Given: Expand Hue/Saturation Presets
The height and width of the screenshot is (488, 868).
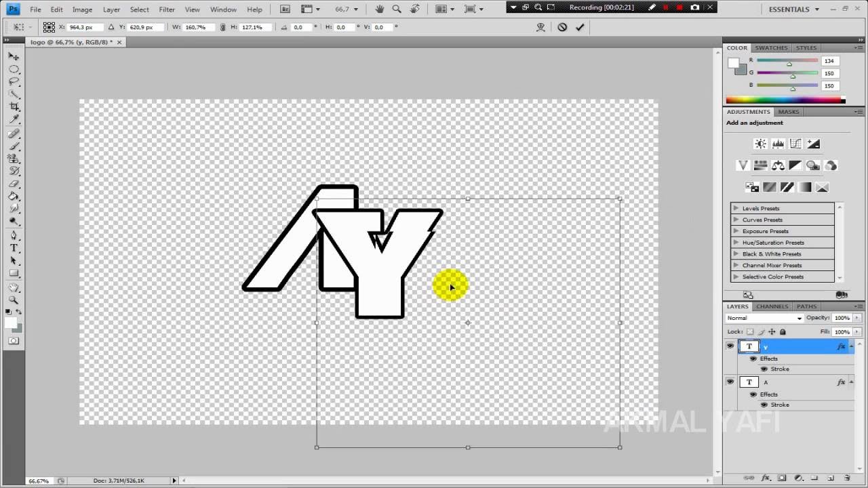Looking at the screenshot, I should (x=736, y=243).
